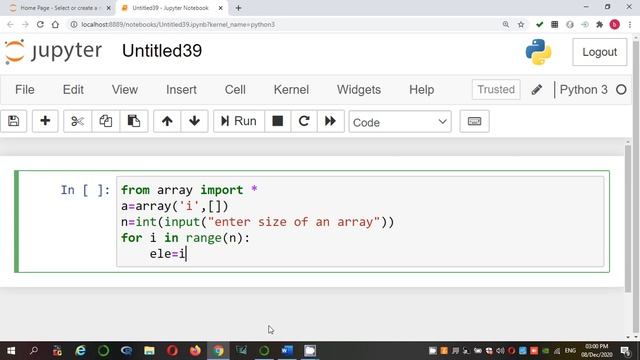This screenshot has height=360, width=640.
Task: Click the Jupyter logo
Action: click(53, 51)
